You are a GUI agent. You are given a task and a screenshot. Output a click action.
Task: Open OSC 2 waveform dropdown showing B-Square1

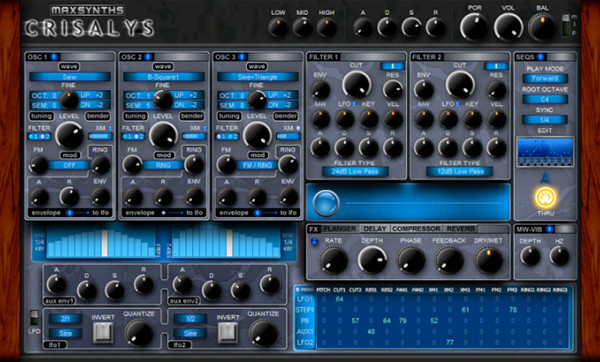(x=164, y=77)
